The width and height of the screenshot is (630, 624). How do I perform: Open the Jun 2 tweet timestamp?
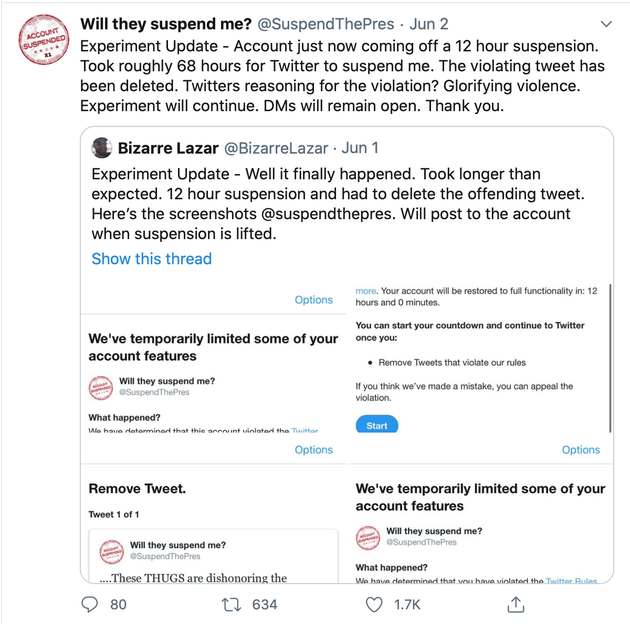point(429,23)
